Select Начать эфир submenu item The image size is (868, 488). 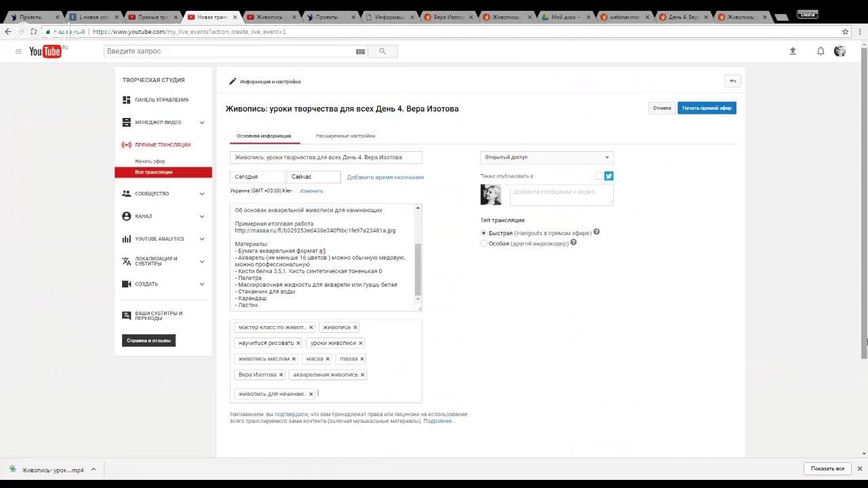point(150,161)
